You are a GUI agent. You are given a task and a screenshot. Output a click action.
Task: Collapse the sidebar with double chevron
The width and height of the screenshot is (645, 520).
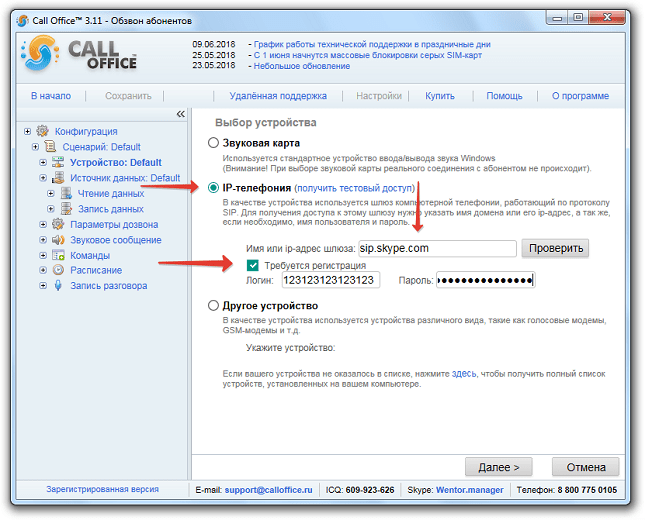pyautogui.click(x=181, y=114)
